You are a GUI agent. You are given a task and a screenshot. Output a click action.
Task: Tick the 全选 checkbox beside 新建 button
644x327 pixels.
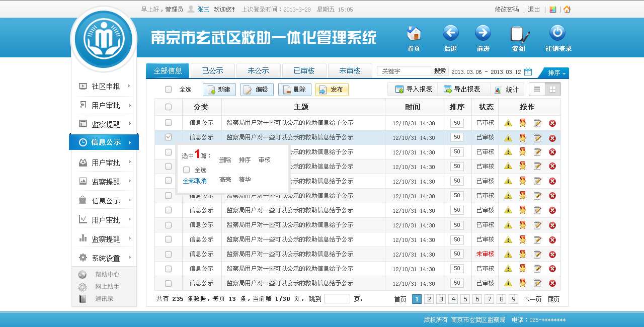(x=168, y=90)
